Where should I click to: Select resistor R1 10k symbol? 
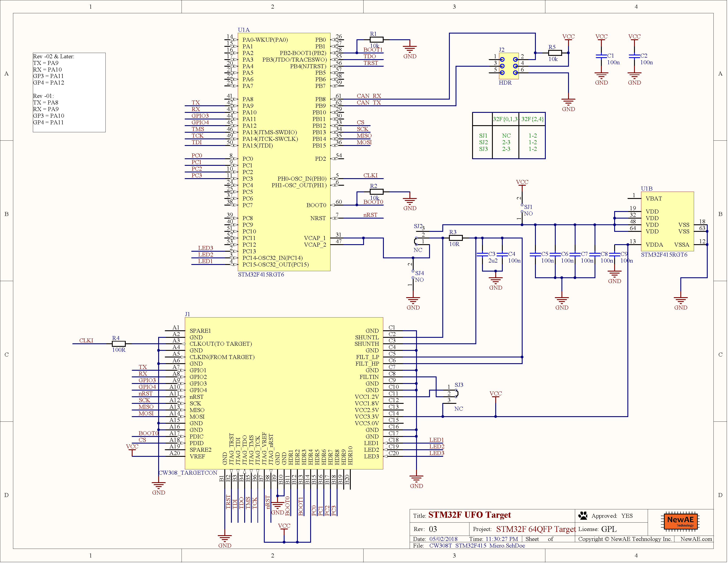377,40
